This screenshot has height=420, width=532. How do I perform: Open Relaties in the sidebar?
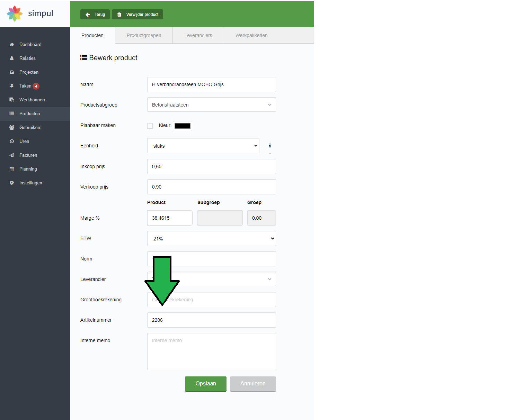(x=35, y=58)
